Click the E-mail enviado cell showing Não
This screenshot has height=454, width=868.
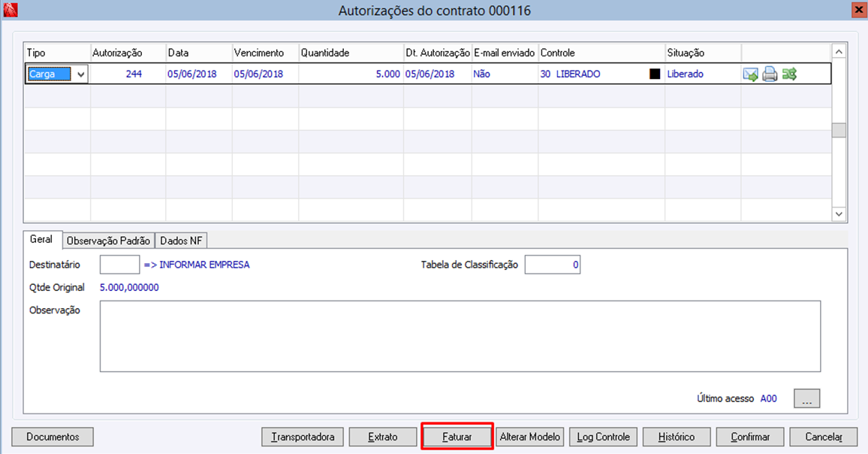[x=505, y=74]
